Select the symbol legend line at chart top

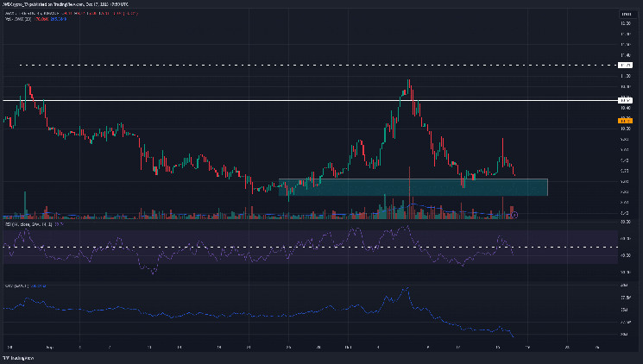(x=71, y=14)
